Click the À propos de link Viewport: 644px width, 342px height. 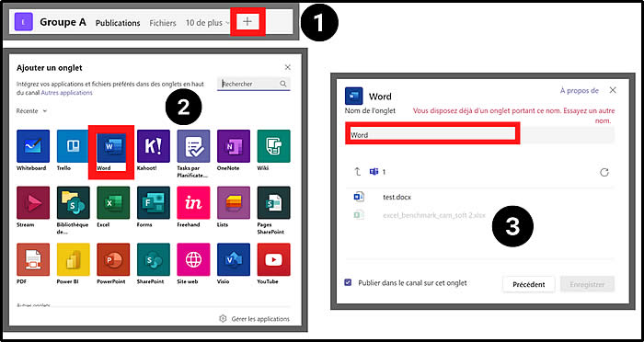coord(579,91)
